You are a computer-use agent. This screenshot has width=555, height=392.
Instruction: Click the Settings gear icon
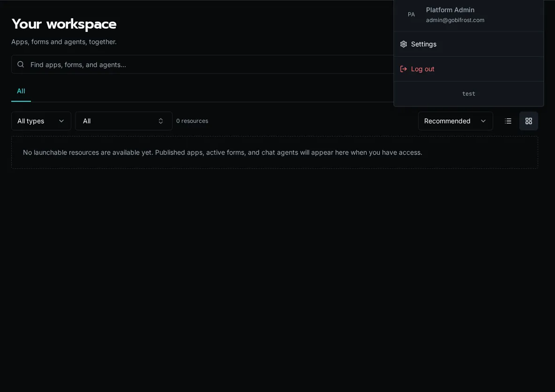pos(404,44)
